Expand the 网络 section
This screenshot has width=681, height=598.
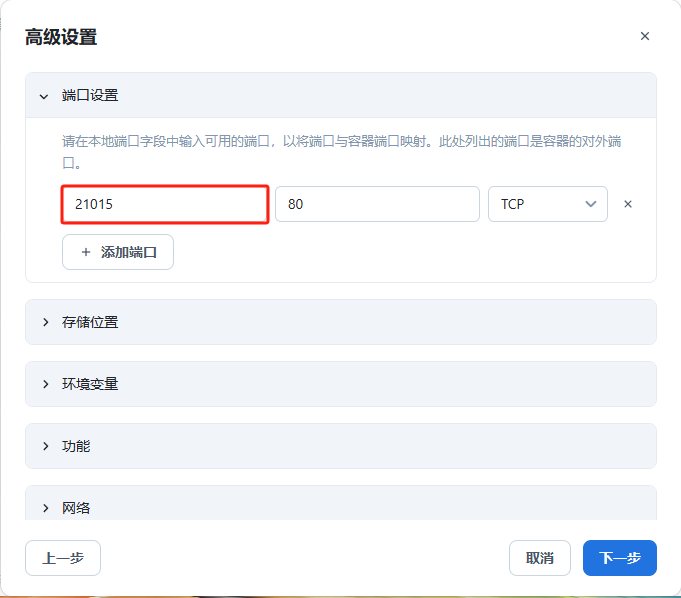tap(340, 504)
